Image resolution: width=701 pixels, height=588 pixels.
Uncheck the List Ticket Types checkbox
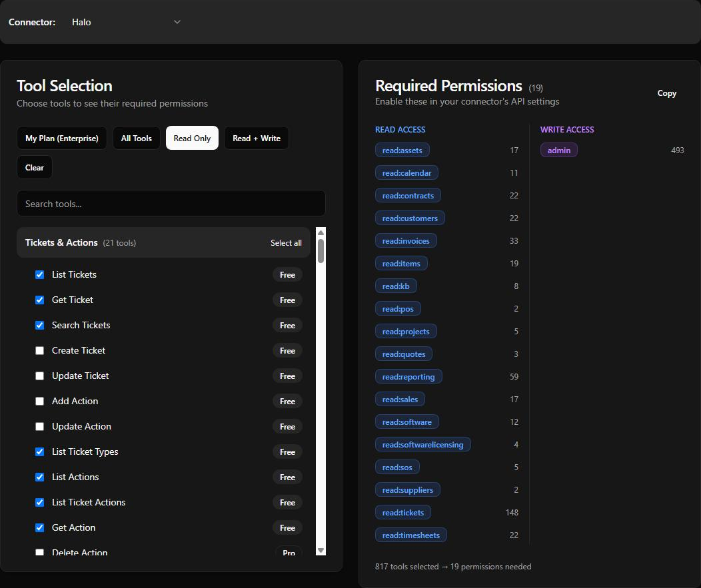[x=40, y=451]
